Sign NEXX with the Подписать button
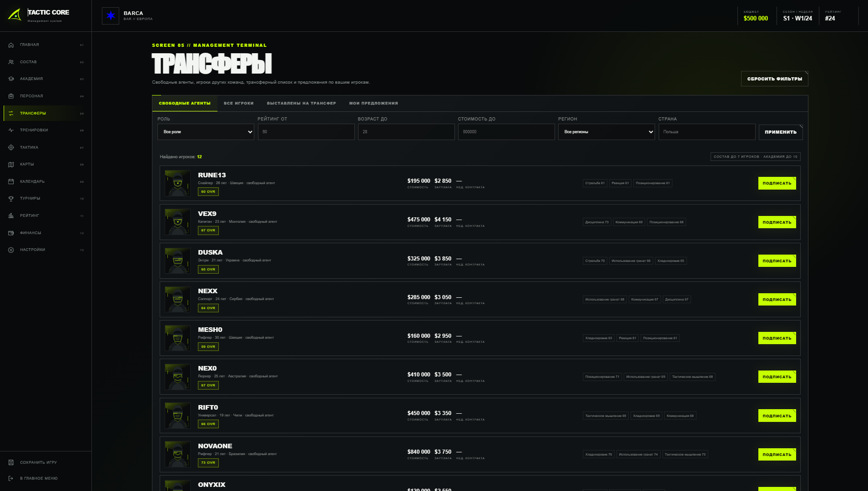This screenshot has width=868, height=491. (x=777, y=300)
